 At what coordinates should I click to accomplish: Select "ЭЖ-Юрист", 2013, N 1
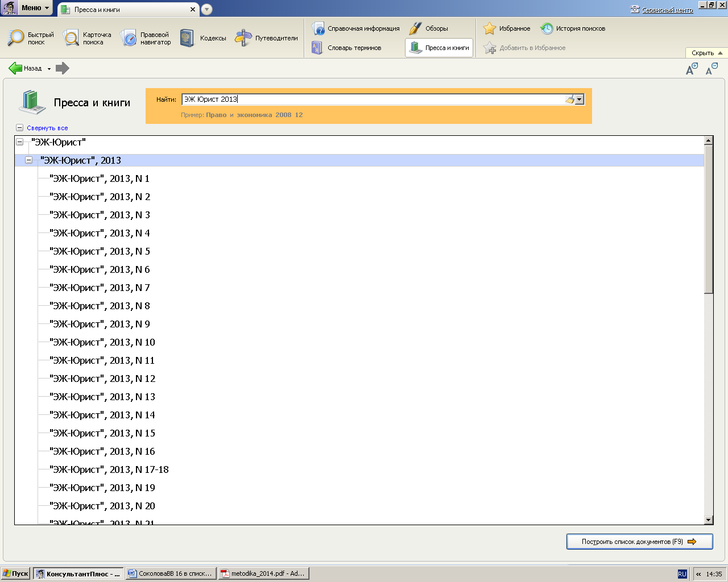click(x=100, y=178)
